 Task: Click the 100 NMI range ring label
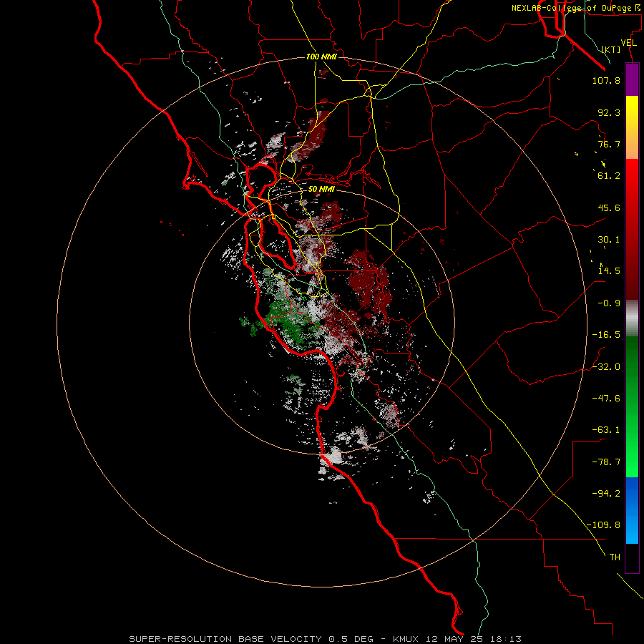pos(321,57)
